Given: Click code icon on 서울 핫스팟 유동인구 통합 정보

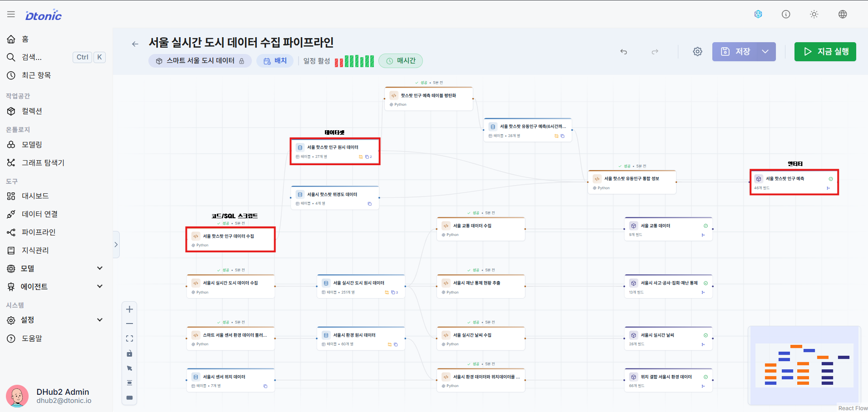Looking at the screenshot, I should tap(597, 179).
